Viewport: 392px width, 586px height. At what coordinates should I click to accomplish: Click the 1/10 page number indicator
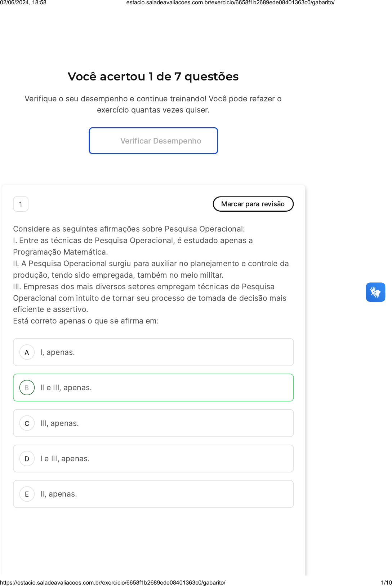pyautogui.click(x=386, y=582)
